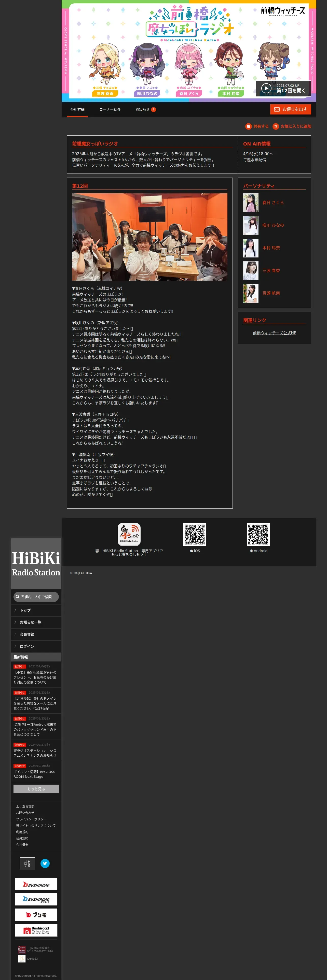This screenshot has width=327, height=980.
Task: Click the sidebar 共有する share button
Action: (28, 863)
